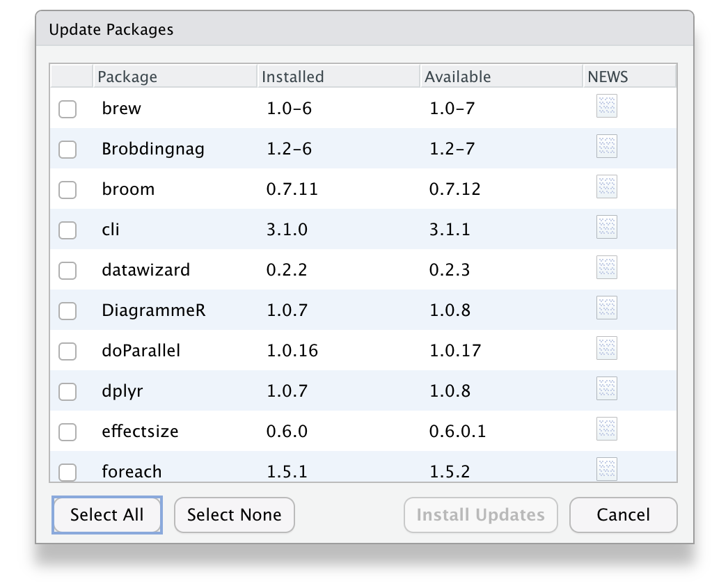
Task: Click available version 1.2-7
Action: tap(452, 149)
